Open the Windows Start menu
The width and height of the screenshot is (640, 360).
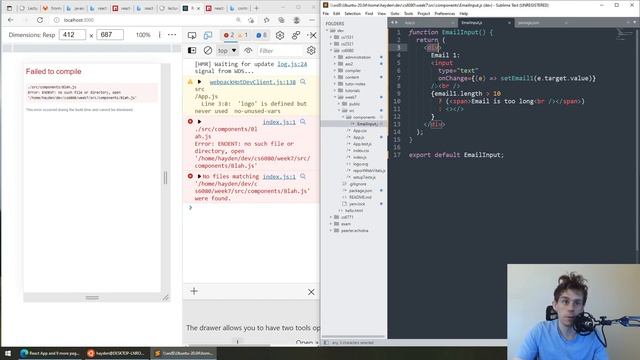8,353
